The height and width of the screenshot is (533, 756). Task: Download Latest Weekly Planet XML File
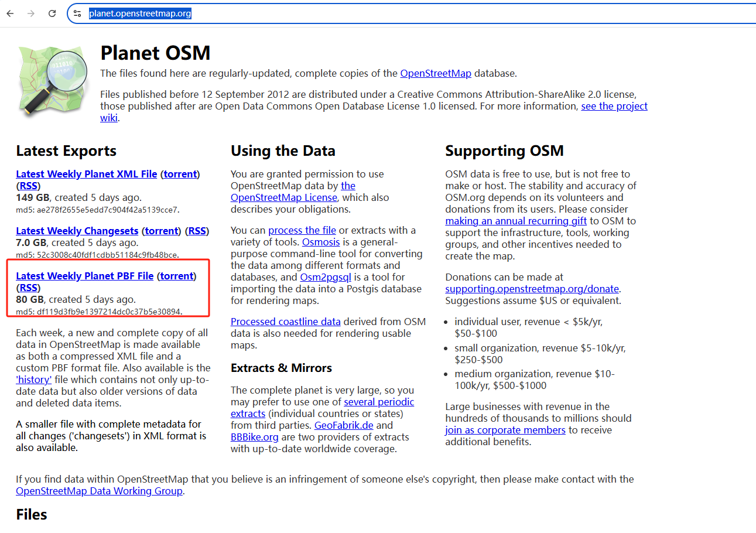tap(87, 174)
